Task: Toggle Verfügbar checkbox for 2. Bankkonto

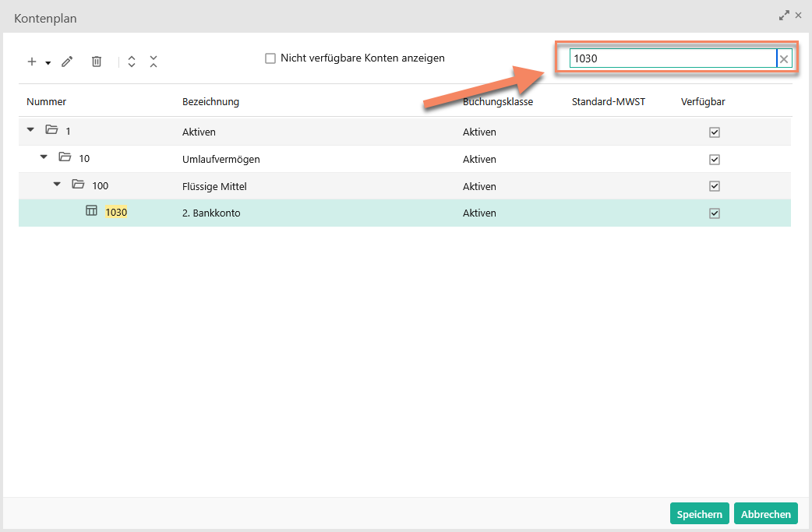Action: (715, 213)
